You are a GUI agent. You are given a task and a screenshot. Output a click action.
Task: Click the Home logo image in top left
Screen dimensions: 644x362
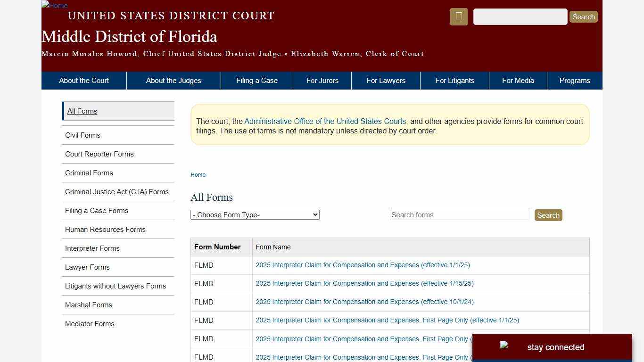point(54,6)
